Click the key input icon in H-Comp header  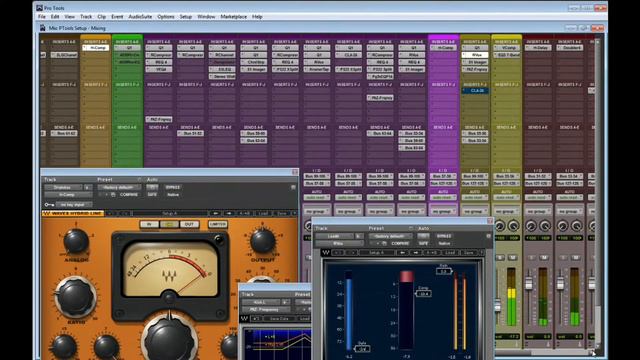tap(49, 204)
